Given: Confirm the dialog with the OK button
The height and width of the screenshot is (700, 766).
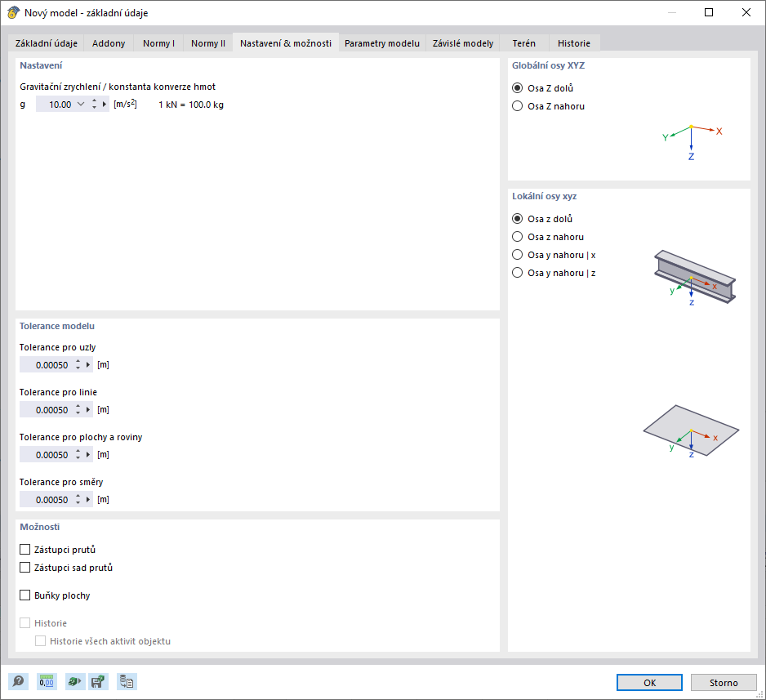Looking at the screenshot, I should click(649, 682).
